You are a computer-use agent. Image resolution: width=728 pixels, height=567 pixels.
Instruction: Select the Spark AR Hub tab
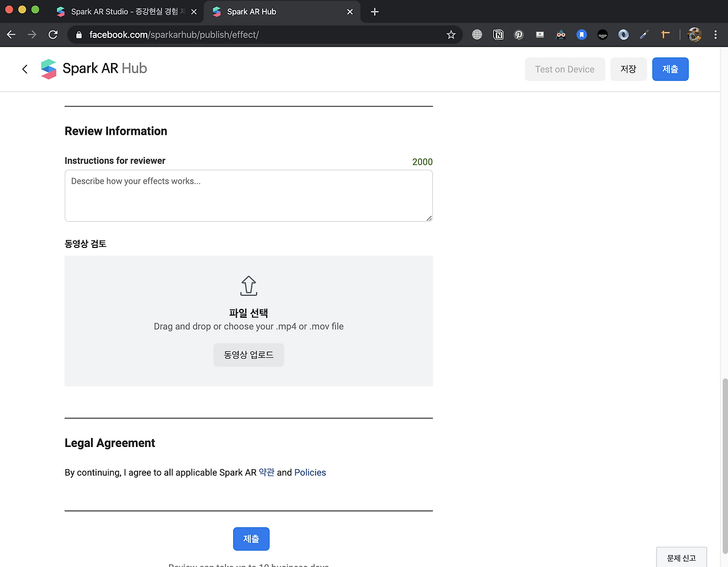[x=283, y=11]
